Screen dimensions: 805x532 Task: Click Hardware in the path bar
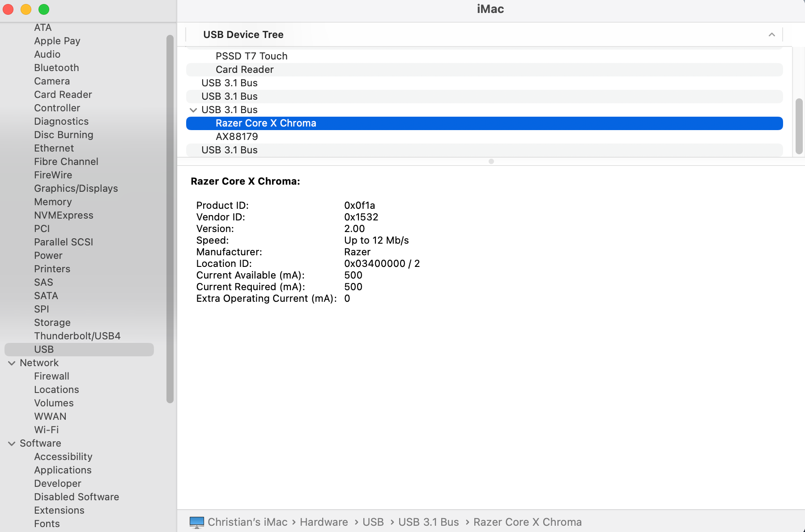point(324,522)
